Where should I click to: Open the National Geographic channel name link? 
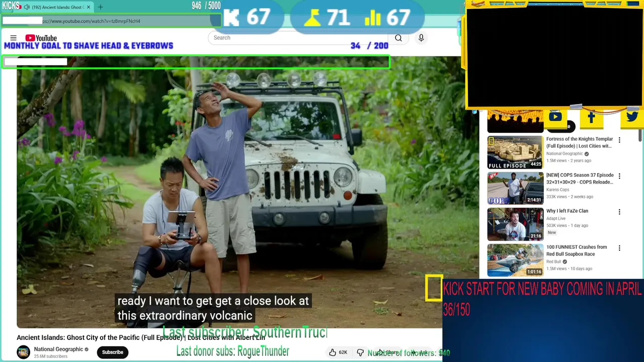(58, 349)
